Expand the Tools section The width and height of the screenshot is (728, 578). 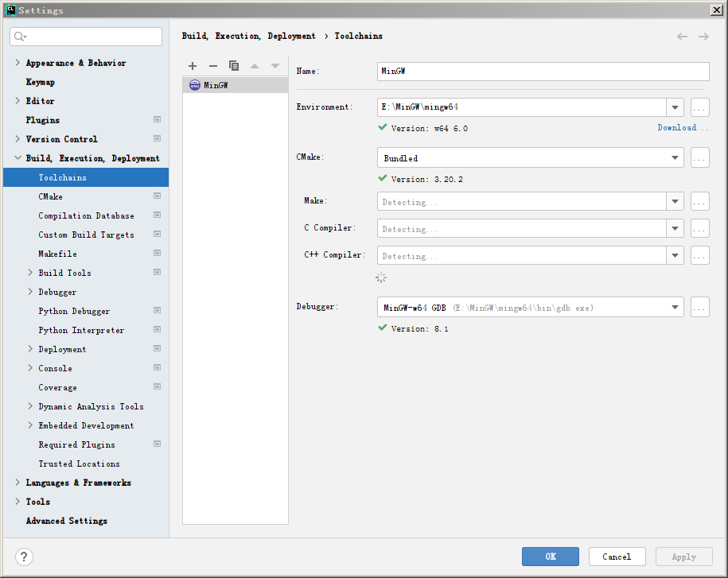click(18, 502)
